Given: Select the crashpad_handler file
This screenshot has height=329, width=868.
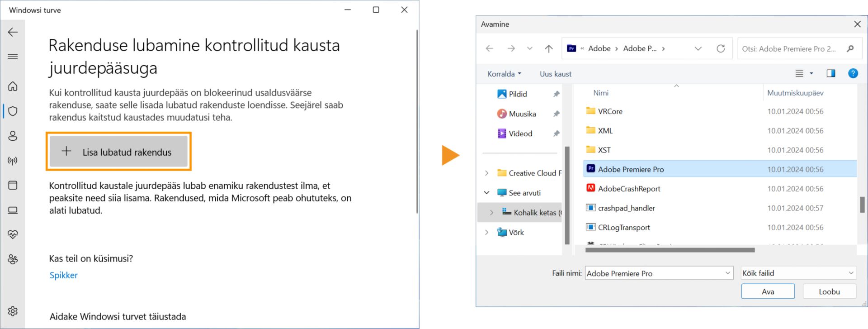Looking at the screenshot, I should (x=720, y=208).
